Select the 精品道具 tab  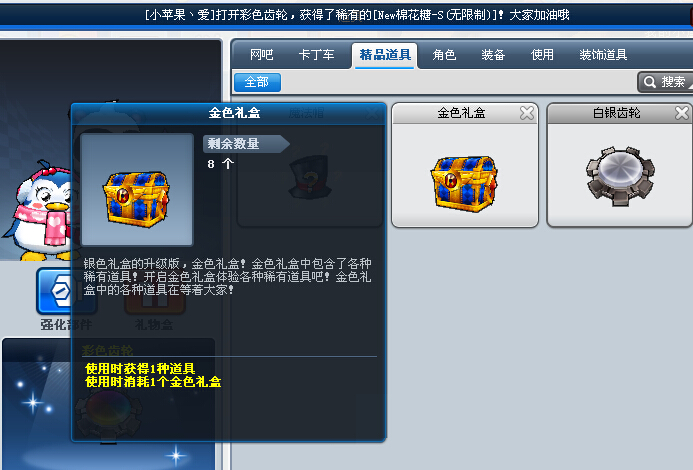coord(385,55)
